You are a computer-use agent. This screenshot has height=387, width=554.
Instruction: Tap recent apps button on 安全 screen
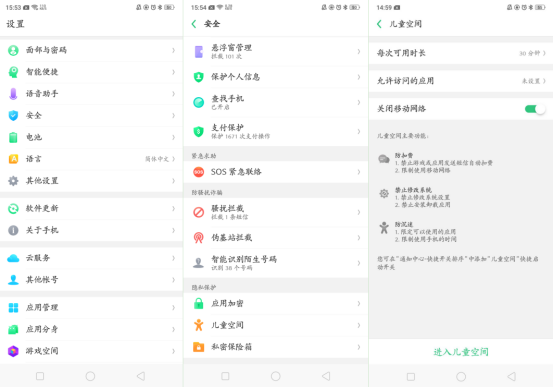tap(225, 376)
